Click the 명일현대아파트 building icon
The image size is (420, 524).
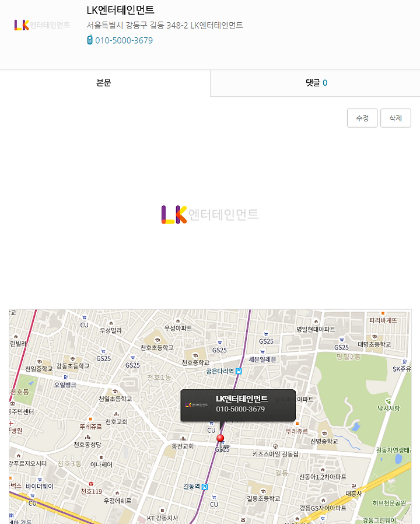(x=316, y=322)
